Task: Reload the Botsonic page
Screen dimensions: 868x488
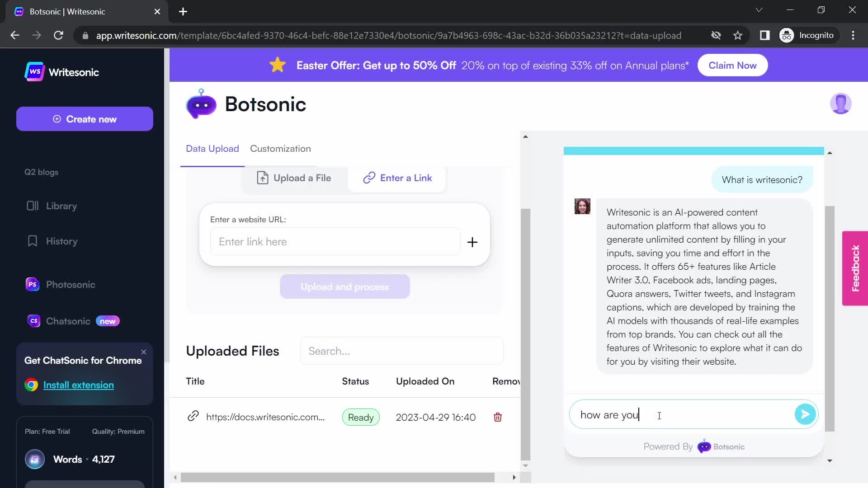Action: pyautogui.click(x=59, y=35)
